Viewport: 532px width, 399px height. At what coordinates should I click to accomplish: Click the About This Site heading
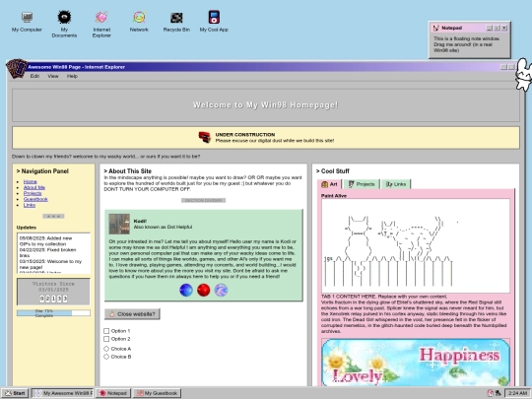pos(127,171)
